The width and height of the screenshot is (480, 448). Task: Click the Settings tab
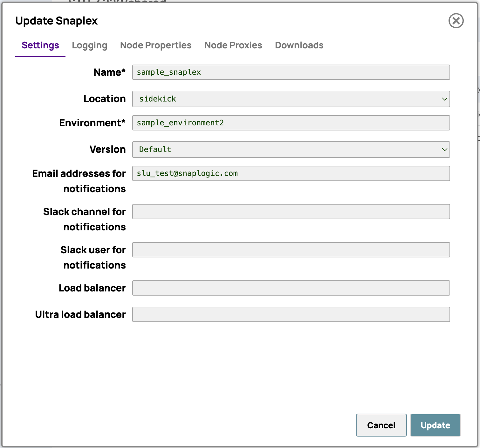(40, 45)
